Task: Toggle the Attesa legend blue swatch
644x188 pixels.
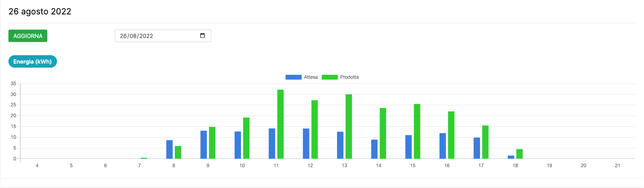Action: pos(293,77)
